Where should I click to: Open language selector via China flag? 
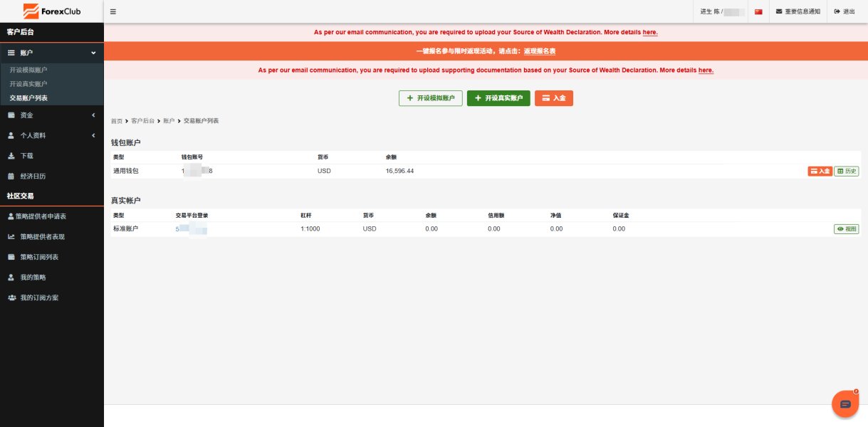[758, 11]
